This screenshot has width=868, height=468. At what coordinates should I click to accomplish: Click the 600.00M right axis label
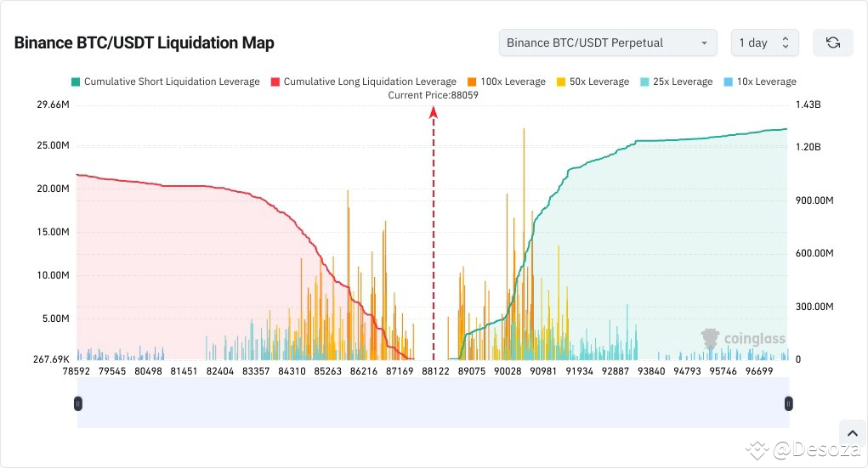point(814,253)
